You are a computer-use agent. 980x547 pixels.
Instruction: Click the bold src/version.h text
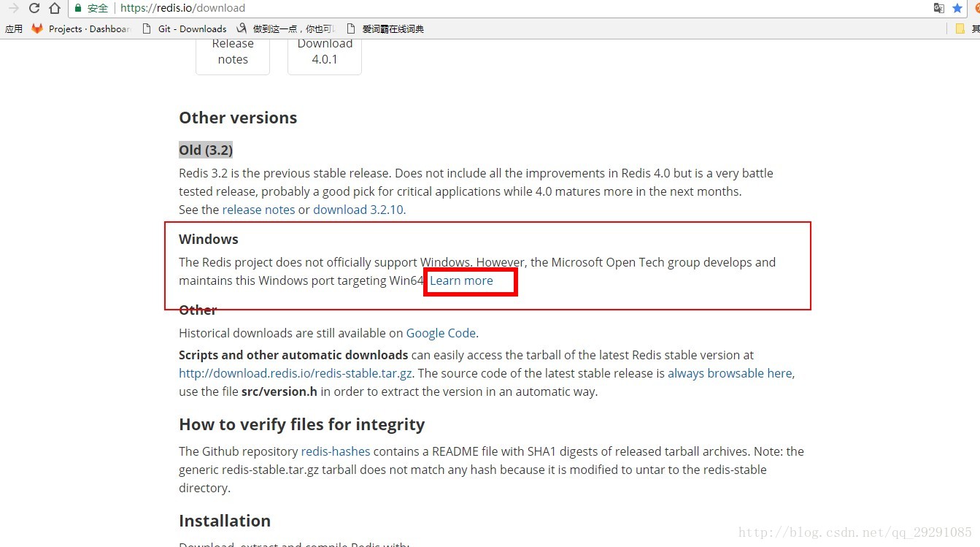coord(279,391)
